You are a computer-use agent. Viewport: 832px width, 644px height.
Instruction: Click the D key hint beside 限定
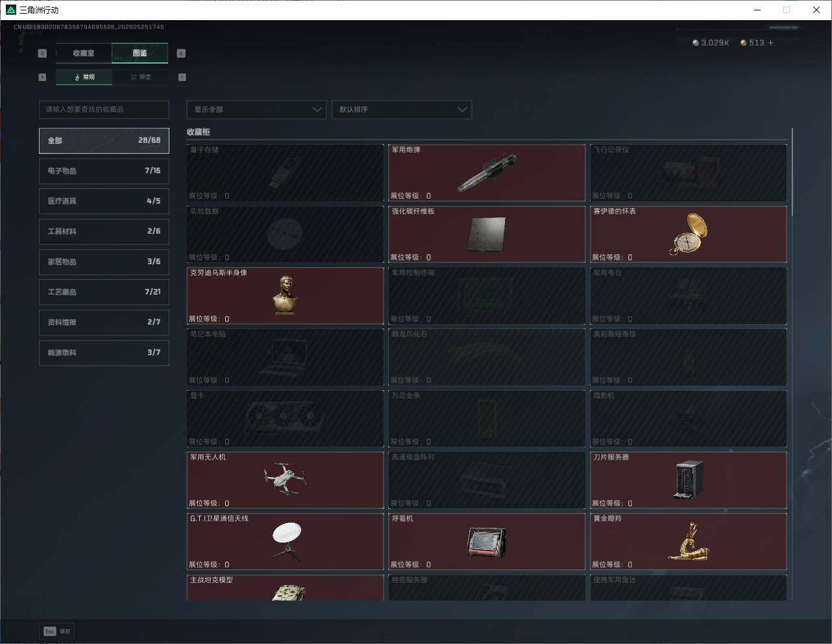tap(182, 77)
